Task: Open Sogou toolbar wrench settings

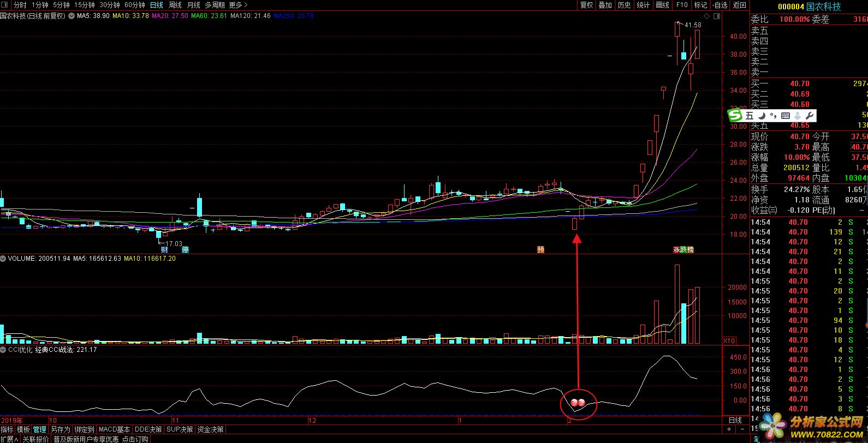Action: (810, 115)
